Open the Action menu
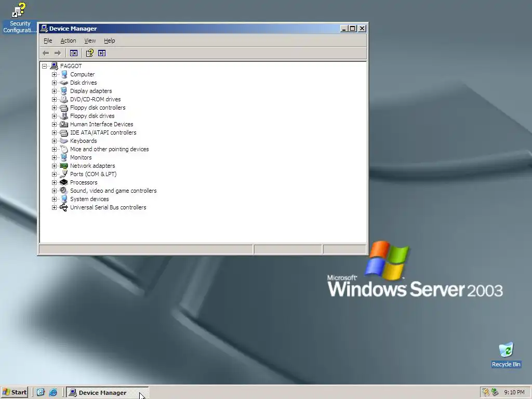This screenshot has width=532, height=399. (x=68, y=41)
